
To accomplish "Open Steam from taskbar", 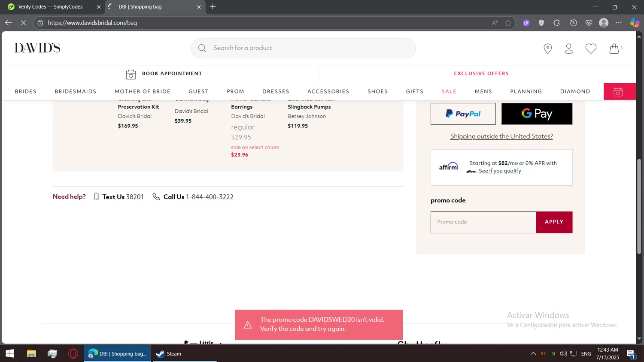I will point(185,354).
